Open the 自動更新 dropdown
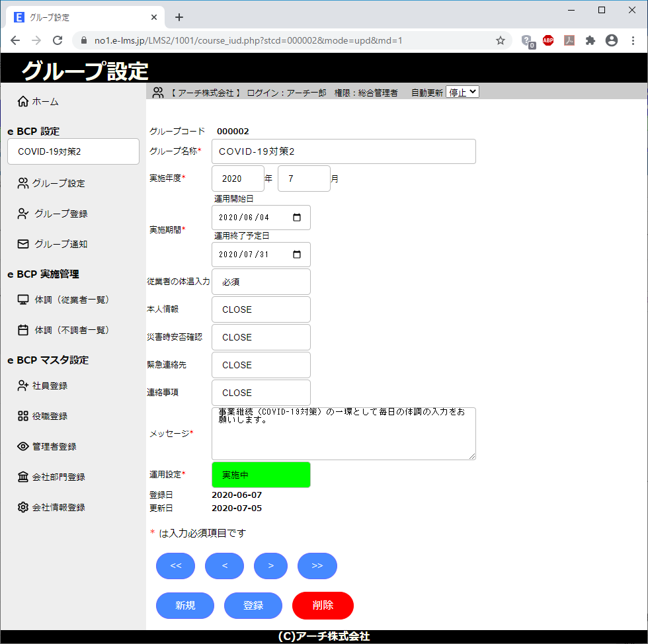648x644 pixels. click(462, 93)
